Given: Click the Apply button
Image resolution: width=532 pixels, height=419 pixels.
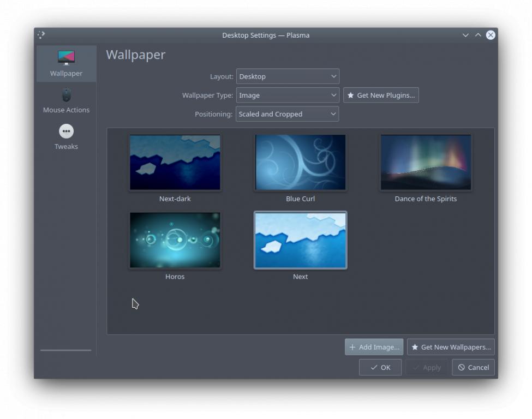Looking at the screenshot, I should 427,368.
